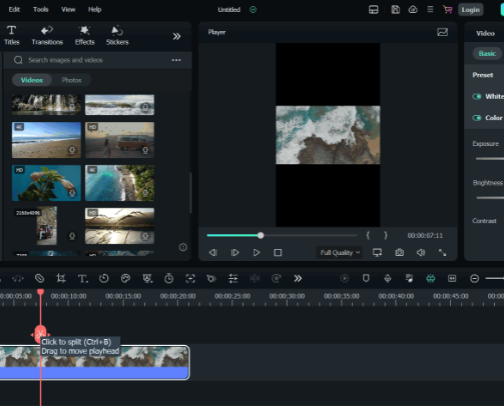The image size is (504, 406).
Task: Click the tag/clip icon in timeline toolbar
Action: (x=39, y=278)
